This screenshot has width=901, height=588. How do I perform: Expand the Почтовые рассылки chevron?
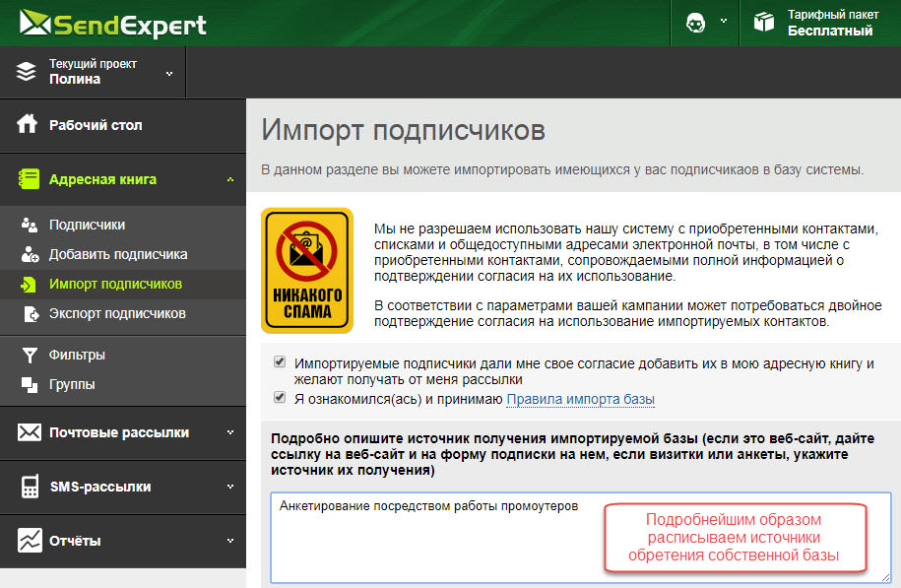tap(230, 432)
